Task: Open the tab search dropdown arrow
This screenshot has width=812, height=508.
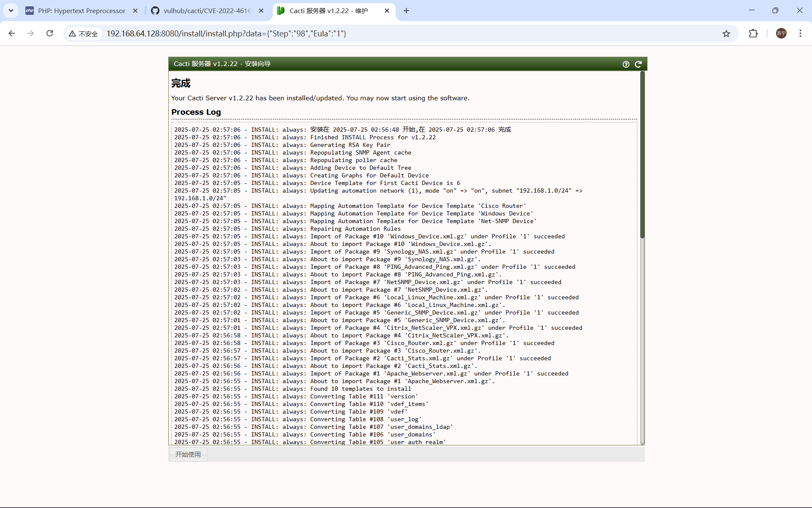Action: (x=11, y=11)
